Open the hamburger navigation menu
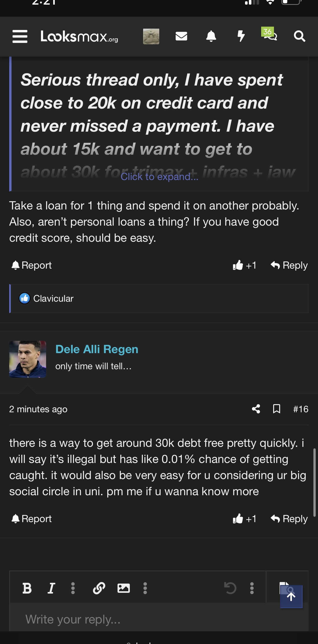The image size is (318, 644). click(x=20, y=36)
